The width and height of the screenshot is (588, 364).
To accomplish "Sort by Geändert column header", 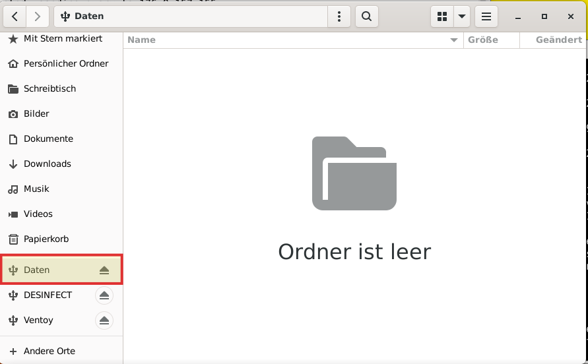I will (558, 40).
